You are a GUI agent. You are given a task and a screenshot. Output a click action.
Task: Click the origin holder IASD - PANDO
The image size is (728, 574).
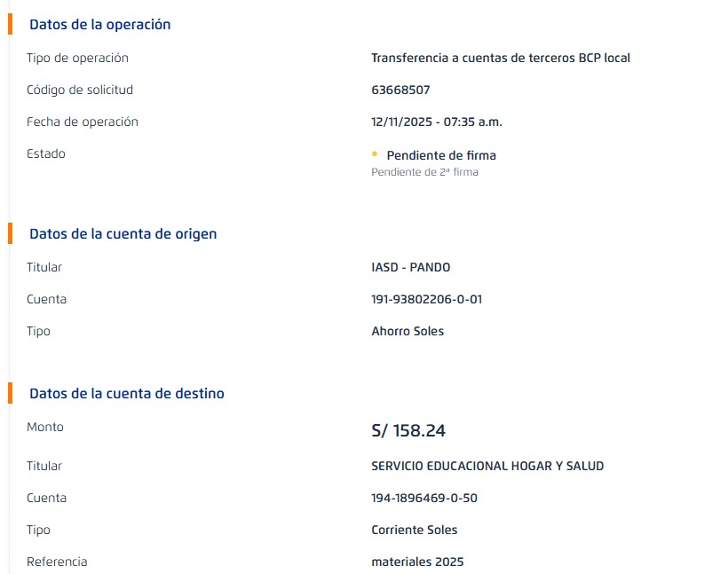pos(411,267)
